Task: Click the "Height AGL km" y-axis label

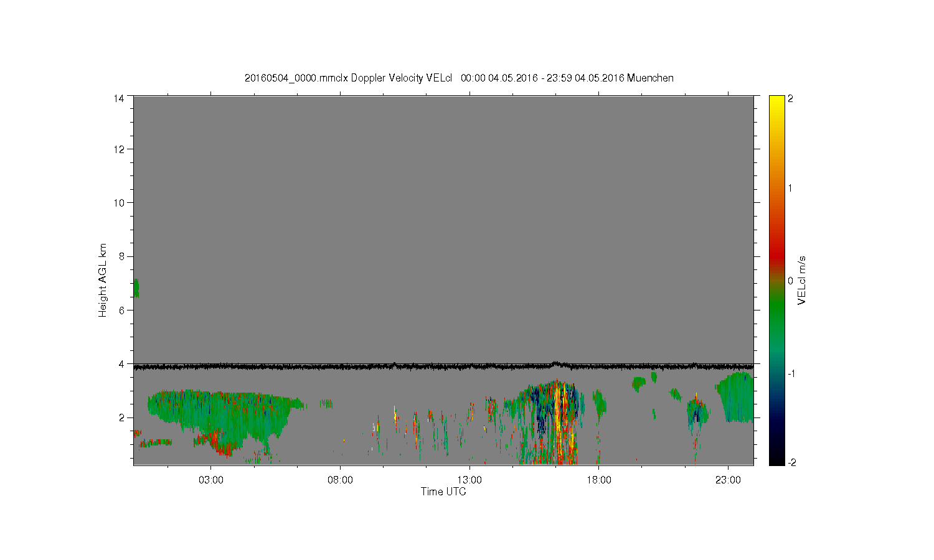Action: (103, 280)
